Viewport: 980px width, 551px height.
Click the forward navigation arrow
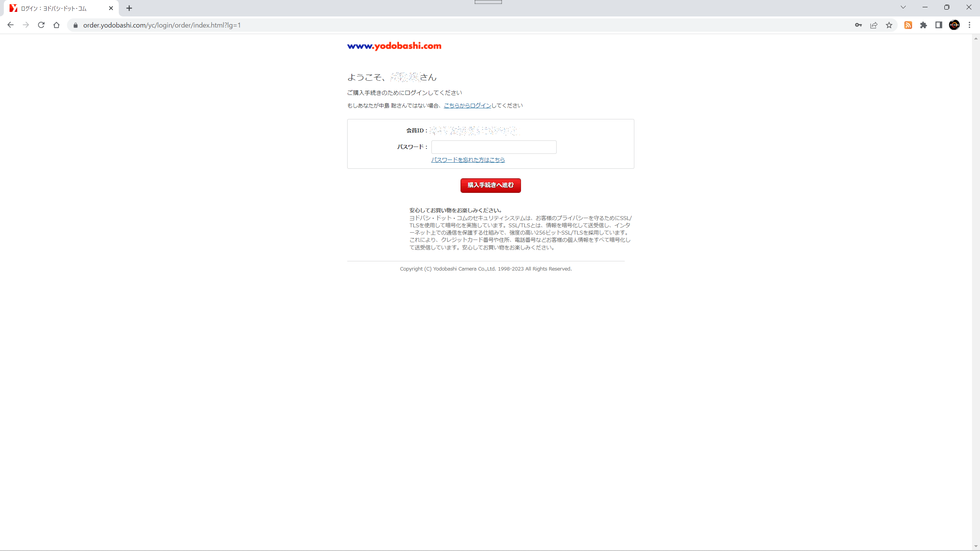(26, 25)
